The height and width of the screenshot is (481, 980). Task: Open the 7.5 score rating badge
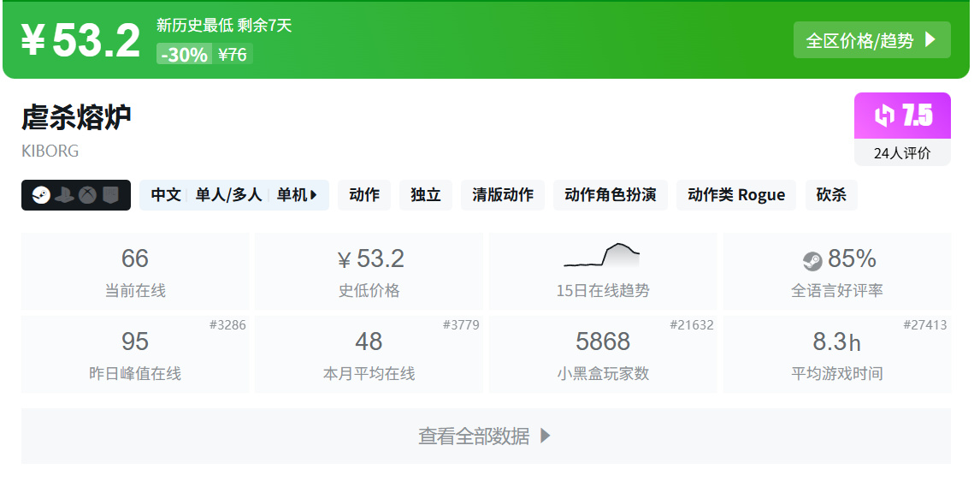(902, 116)
